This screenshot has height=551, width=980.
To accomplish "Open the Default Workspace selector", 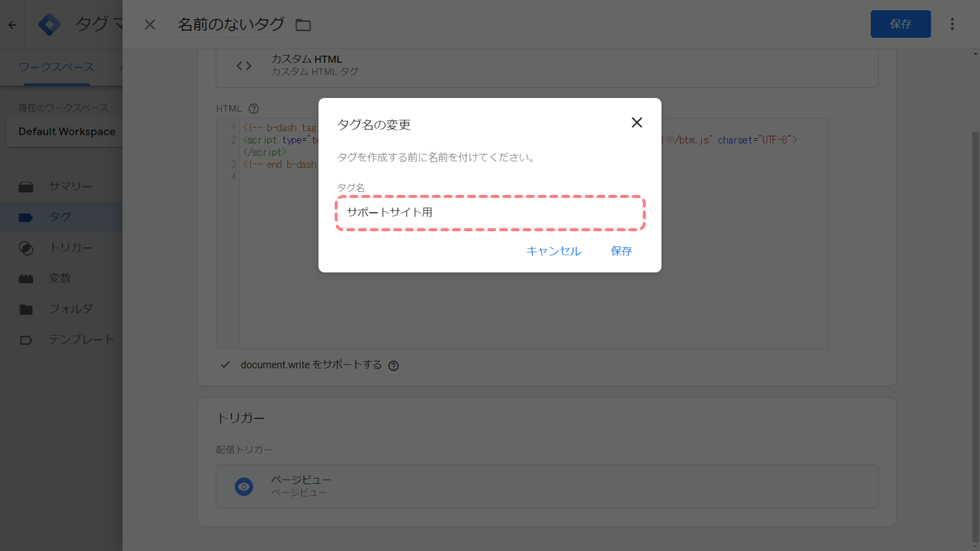I will tap(64, 131).
